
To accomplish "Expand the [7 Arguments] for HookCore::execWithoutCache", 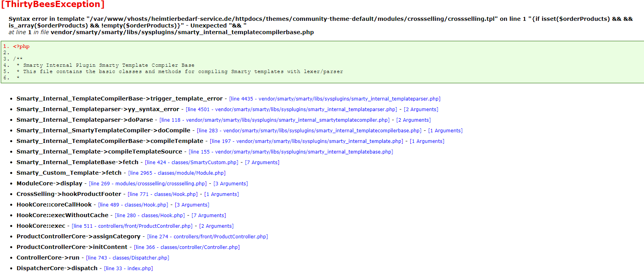I will 209,216.
